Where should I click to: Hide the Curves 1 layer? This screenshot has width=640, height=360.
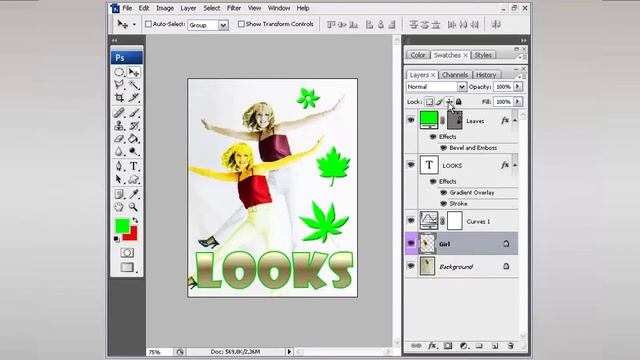click(411, 221)
